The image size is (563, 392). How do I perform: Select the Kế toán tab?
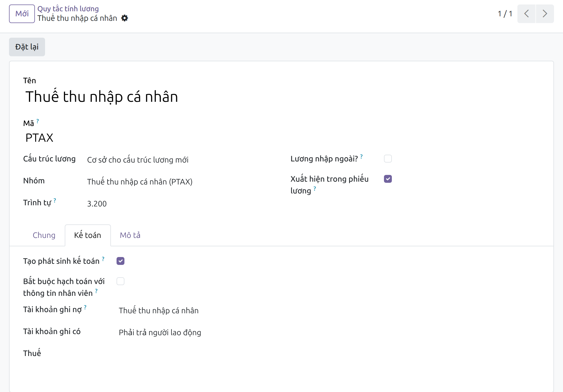(x=88, y=235)
